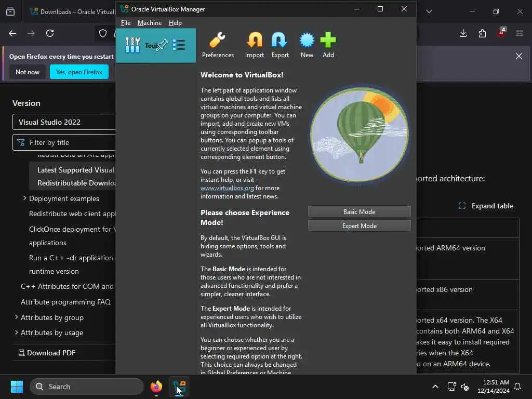
Task: Show hidden system tray icons
Action: point(435,387)
